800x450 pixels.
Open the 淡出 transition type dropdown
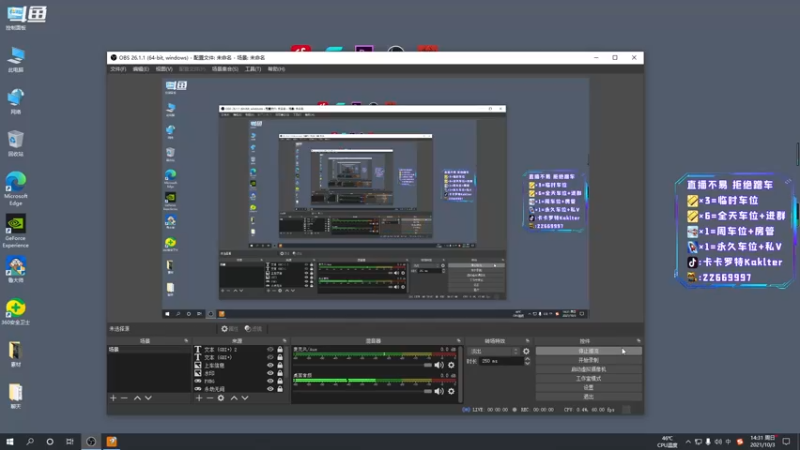(493, 351)
